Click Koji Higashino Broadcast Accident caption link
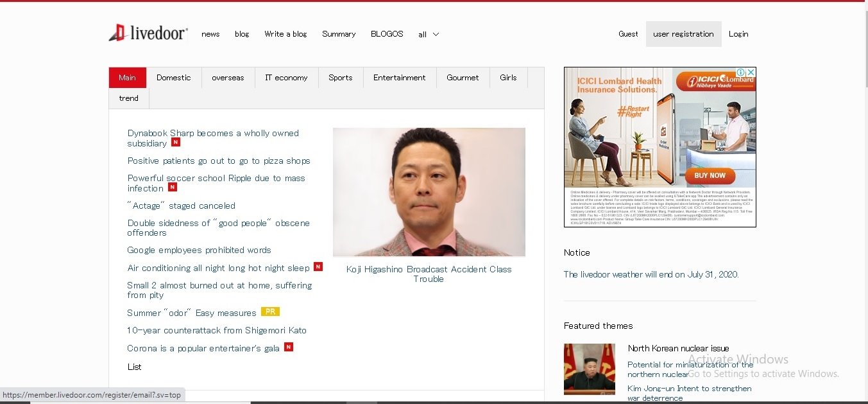The image size is (868, 404). coord(429,274)
